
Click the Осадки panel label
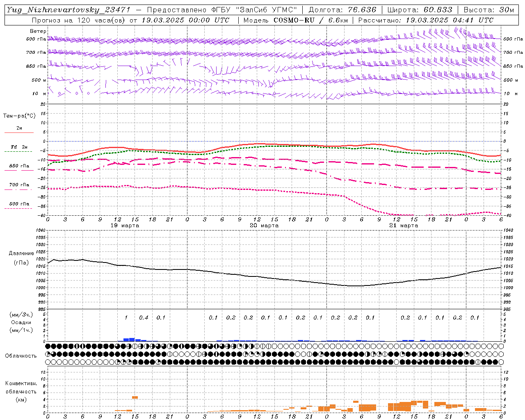pos(21,322)
